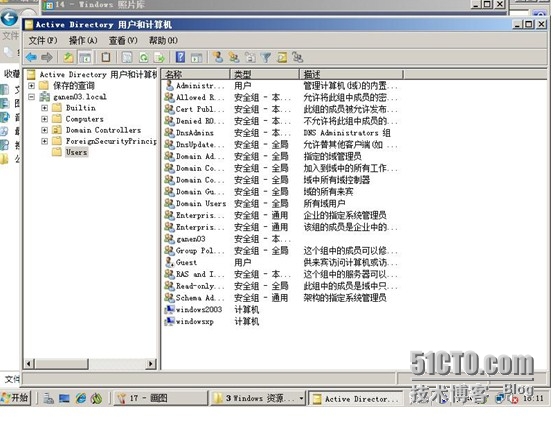Click the Forward arrow toolbar icon
This screenshot has width=553, height=422.
coord(47,57)
